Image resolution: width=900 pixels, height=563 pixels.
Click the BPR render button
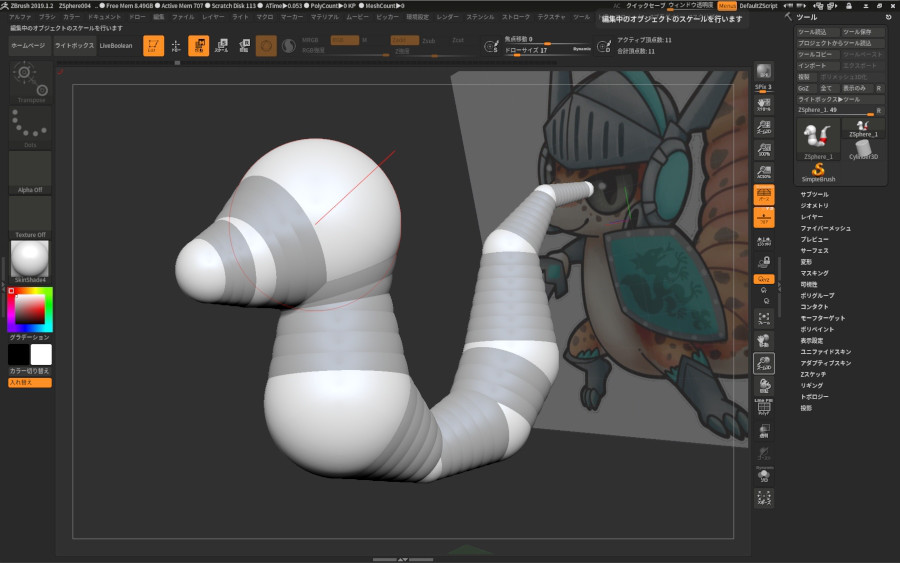pos(764,71)
